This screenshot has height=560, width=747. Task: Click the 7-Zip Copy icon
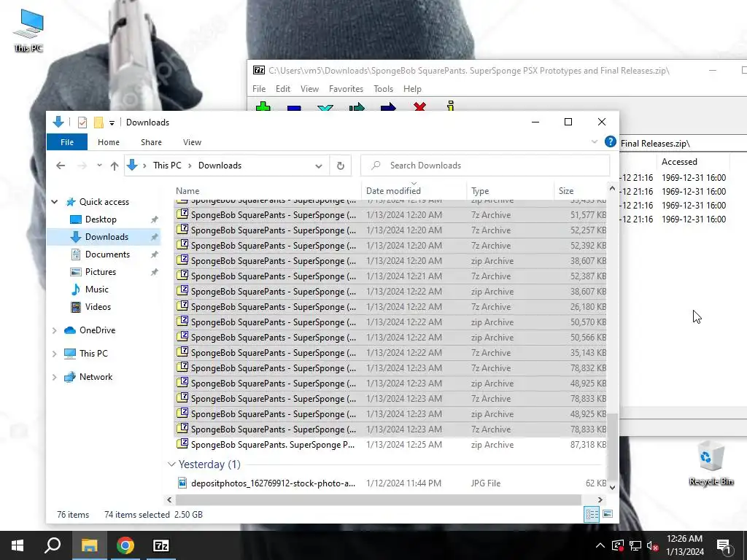(357, 106)
